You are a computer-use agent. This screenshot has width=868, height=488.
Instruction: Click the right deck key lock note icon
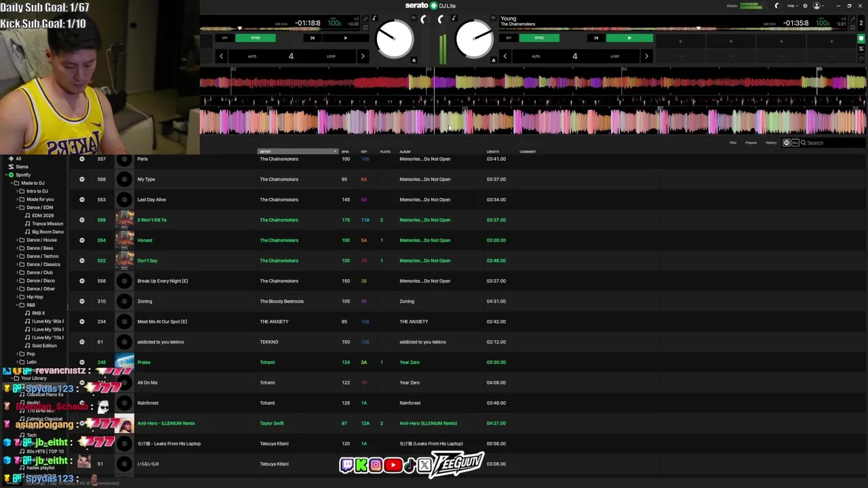click(x=454, y=18)
